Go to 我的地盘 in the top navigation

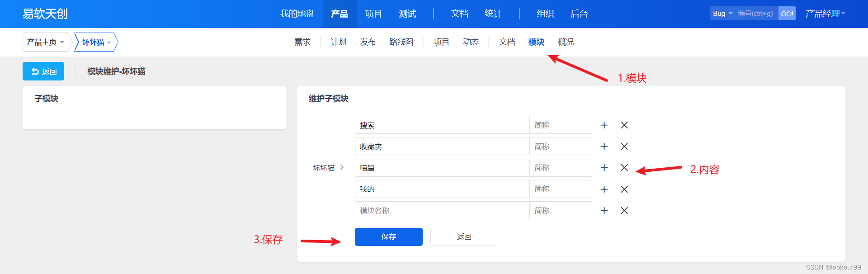pyautogui.click(x=297, y=14)
